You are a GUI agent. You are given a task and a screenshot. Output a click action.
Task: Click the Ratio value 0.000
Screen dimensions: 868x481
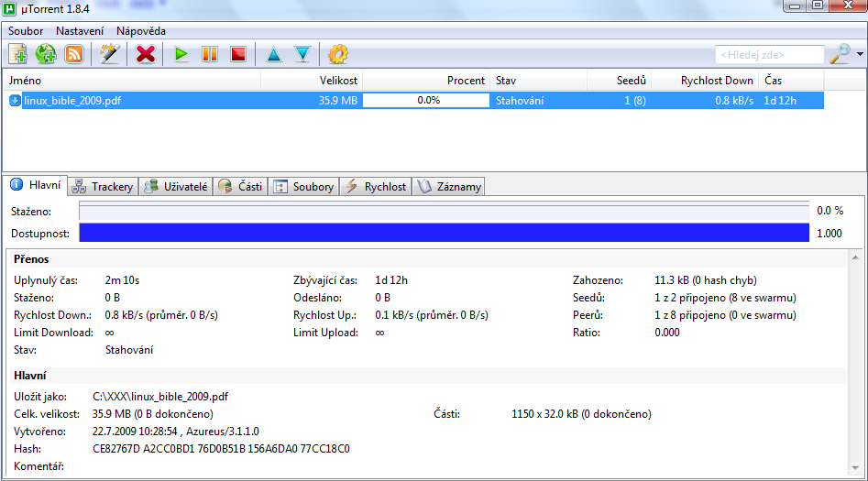tap(667, 333)
